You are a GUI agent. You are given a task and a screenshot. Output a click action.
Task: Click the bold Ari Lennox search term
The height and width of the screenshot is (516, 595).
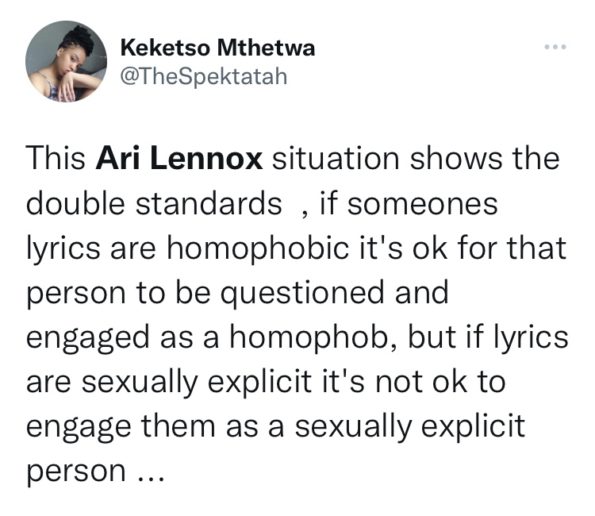179,158
